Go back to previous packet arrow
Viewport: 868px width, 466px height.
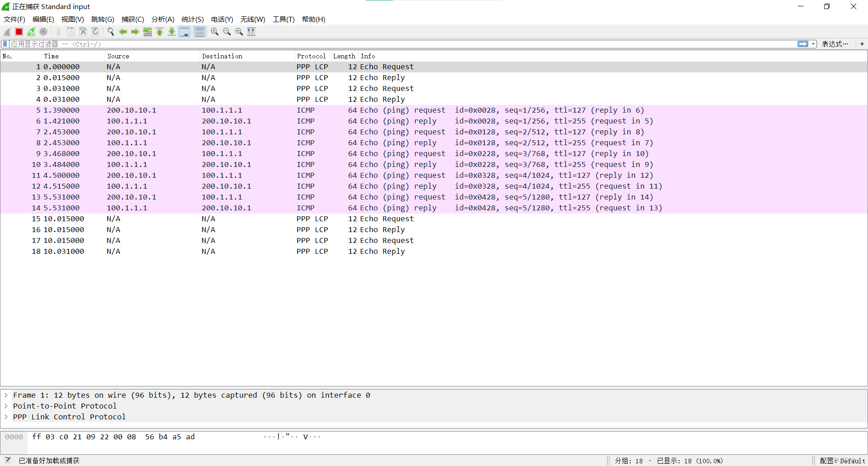point(123,32)
